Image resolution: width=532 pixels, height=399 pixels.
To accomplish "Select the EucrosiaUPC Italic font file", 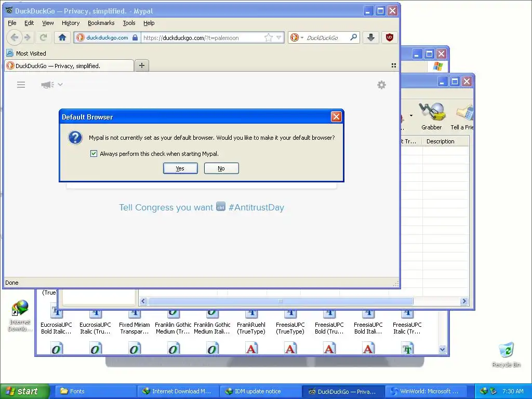I will click(96, 322).
